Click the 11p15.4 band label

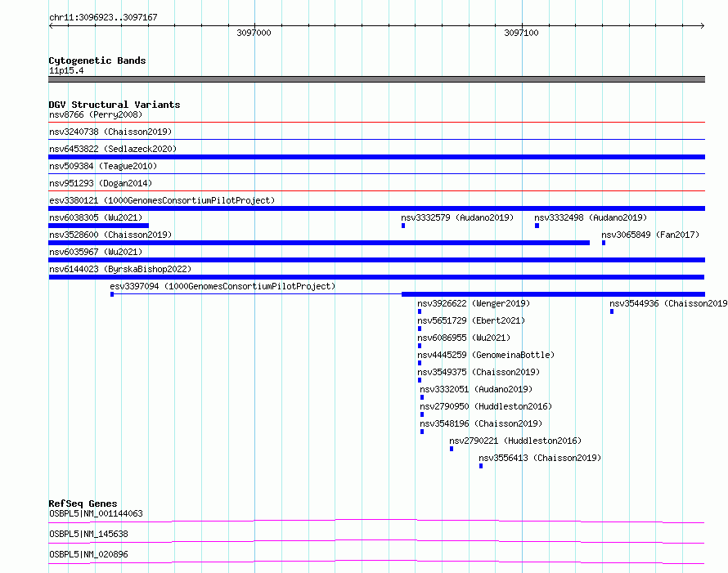pos(66,70)
